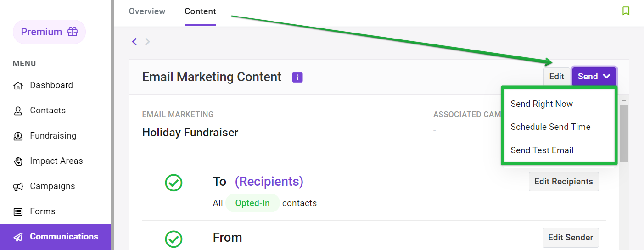Click the gift icon on Premium badge

73,32
